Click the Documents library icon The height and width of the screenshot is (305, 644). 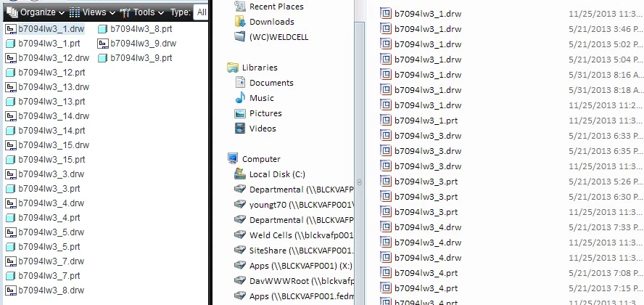point(240,83)
